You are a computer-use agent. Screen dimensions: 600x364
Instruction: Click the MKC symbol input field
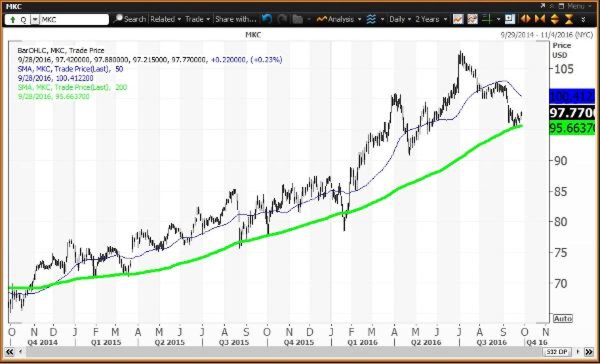73,19
